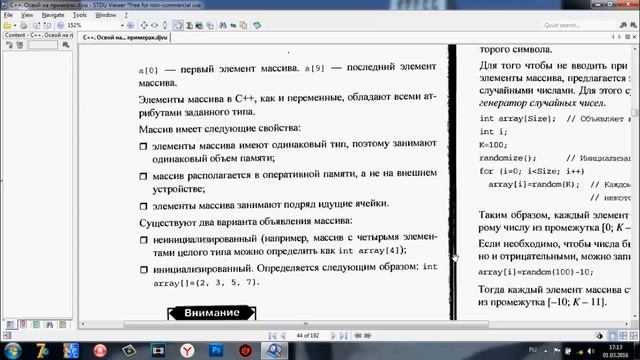640x360 pixels.
Task: Open the ? help menu
Action: [126, 15]
